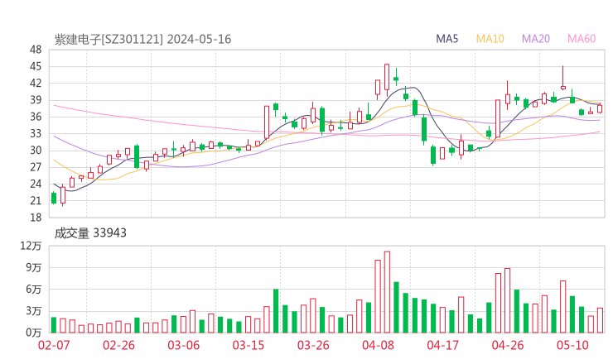
Task: Click the 3万 volume axis label
Action: point(34,311)
